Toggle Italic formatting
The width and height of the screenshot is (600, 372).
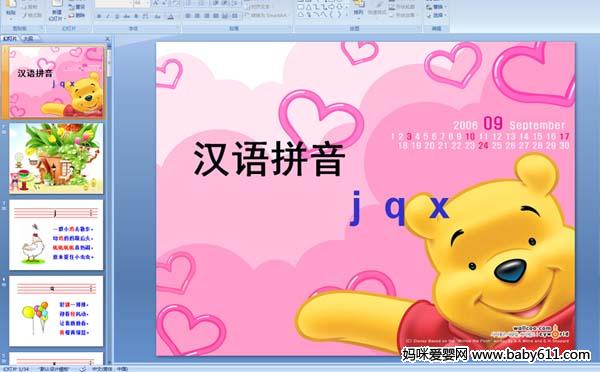pyautogui.click(x=108, y=16)
